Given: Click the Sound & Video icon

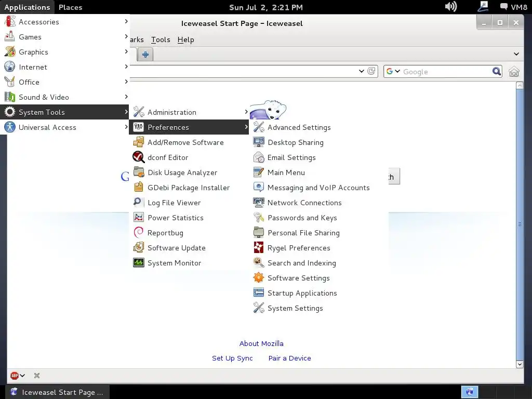Looking at the screenshot, I should pos(10,97).
